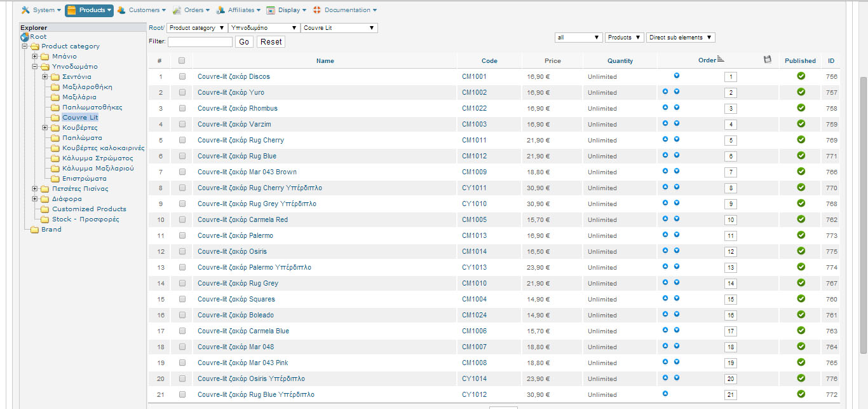
Task: Open the Couvre-lit ζακάρ Palermo product link
Action: 235,235
